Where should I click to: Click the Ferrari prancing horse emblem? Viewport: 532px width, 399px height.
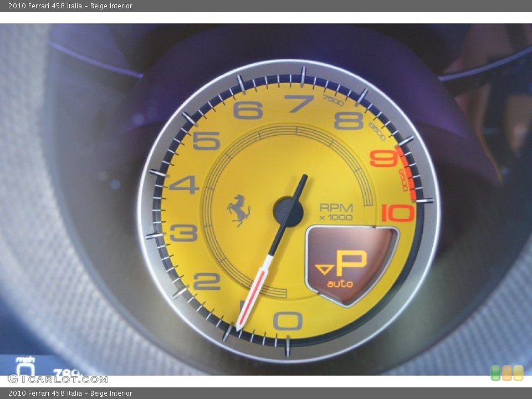pos(239,210)
